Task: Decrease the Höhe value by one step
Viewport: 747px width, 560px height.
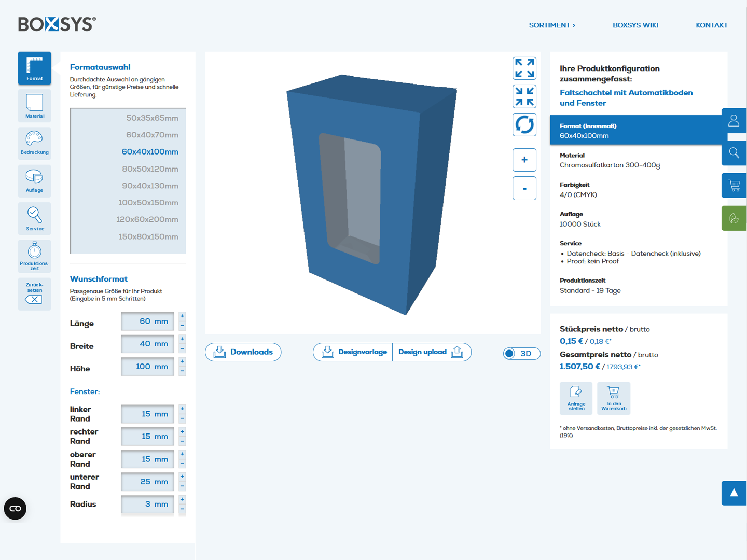Action: [182, 371]
